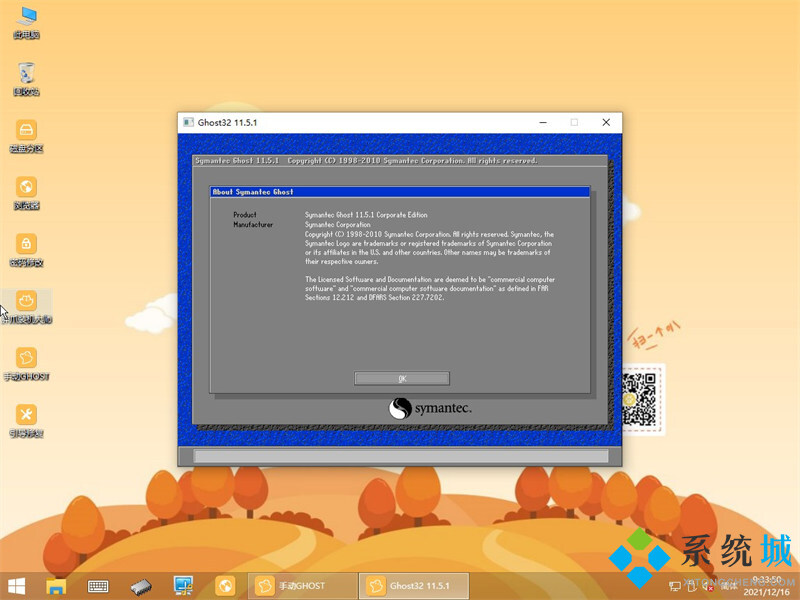Screen dimensions: 800x600
Task: Click the 'Product' label in the dialog
Action: 245,215
